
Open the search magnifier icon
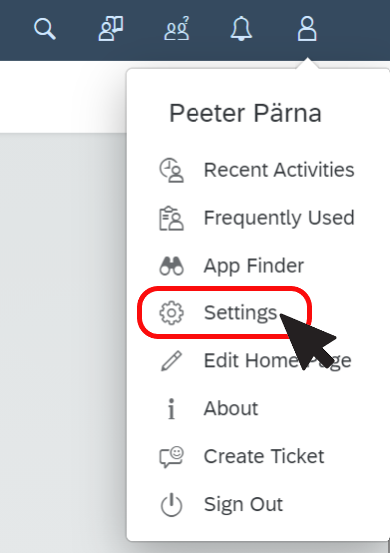pos(45,29)
